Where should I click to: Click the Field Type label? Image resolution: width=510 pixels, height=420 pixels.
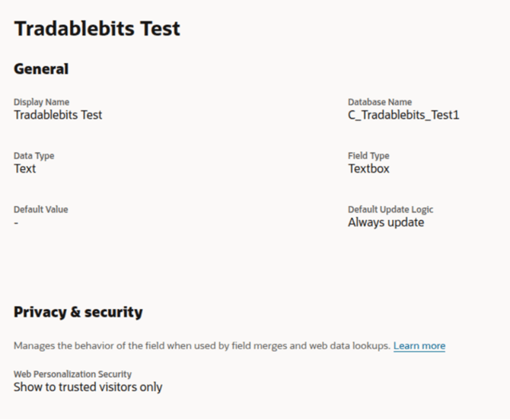(368, 156)
